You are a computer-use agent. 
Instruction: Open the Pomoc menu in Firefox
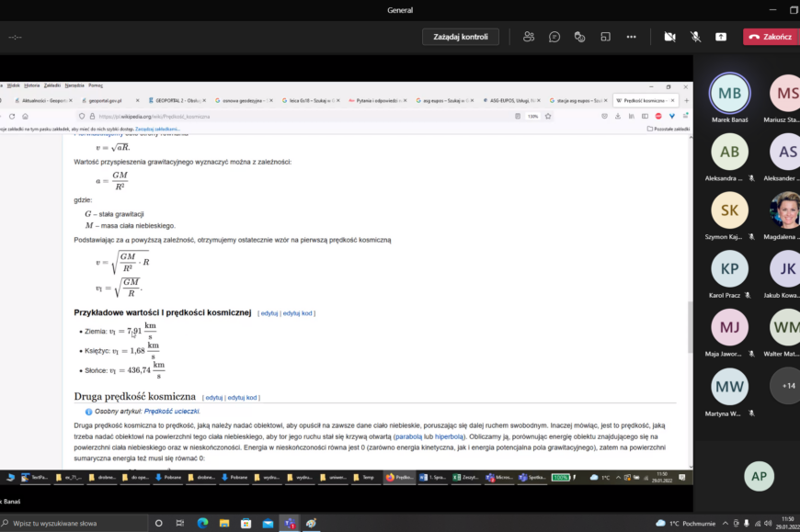click(x=96, y=85)
